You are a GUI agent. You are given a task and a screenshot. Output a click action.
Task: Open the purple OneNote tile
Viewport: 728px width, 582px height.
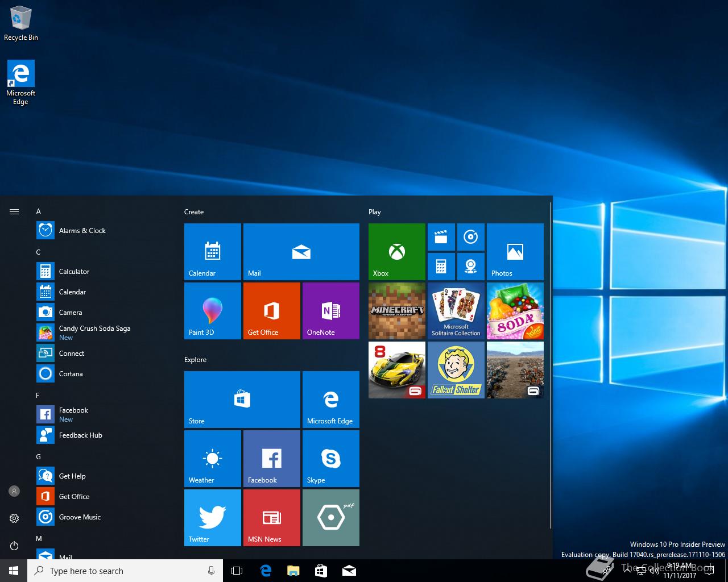[x=331, y=310]
